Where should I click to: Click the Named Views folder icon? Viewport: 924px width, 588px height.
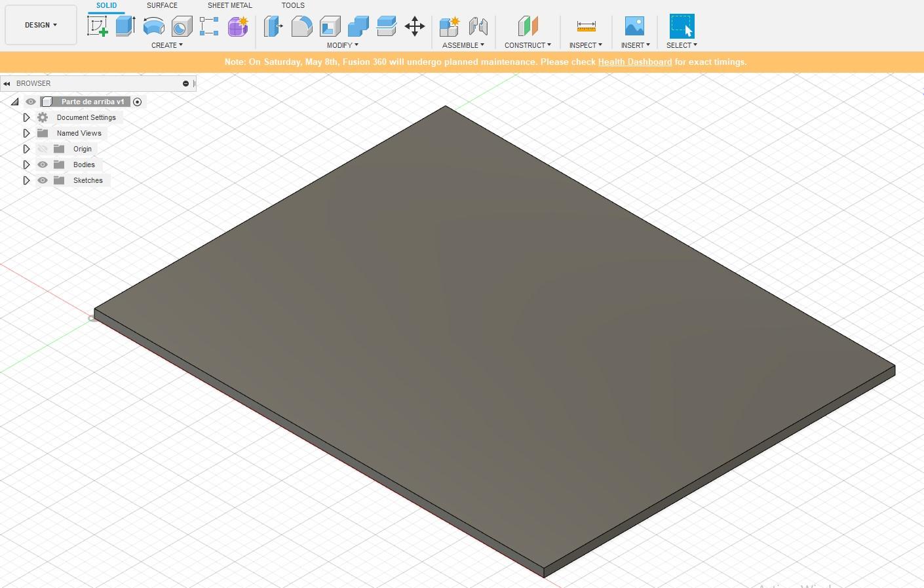(x=43, y=133)
